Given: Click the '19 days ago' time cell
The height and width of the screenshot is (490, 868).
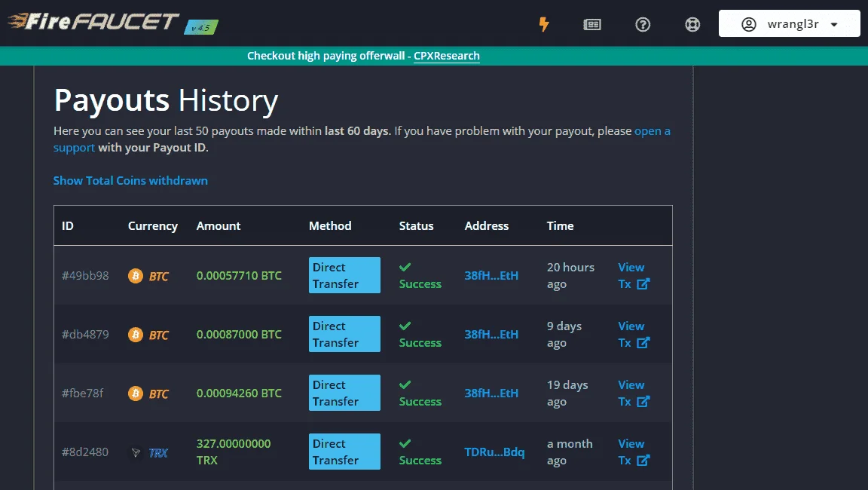Looking at the screenshot, I should click(x=567, y=393).
